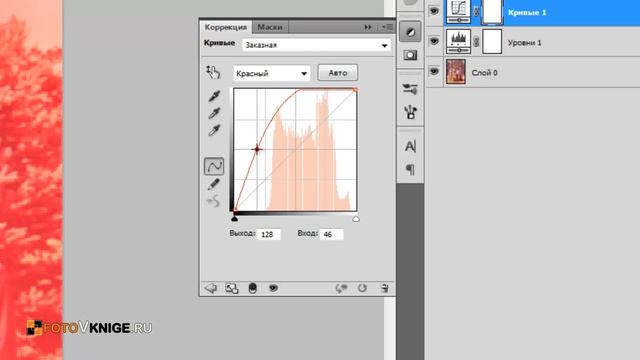Click the Вход value field
The image size is (640, 360).
tap(331, 234)
